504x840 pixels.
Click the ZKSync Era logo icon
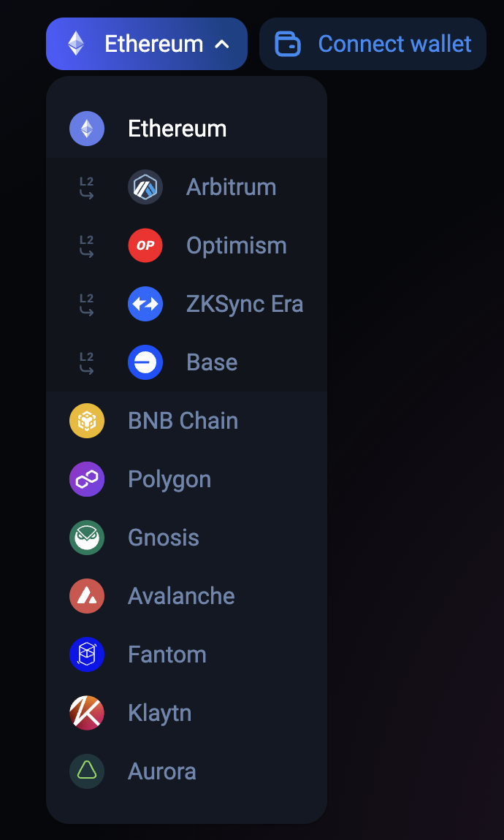(x=145, y=304)
